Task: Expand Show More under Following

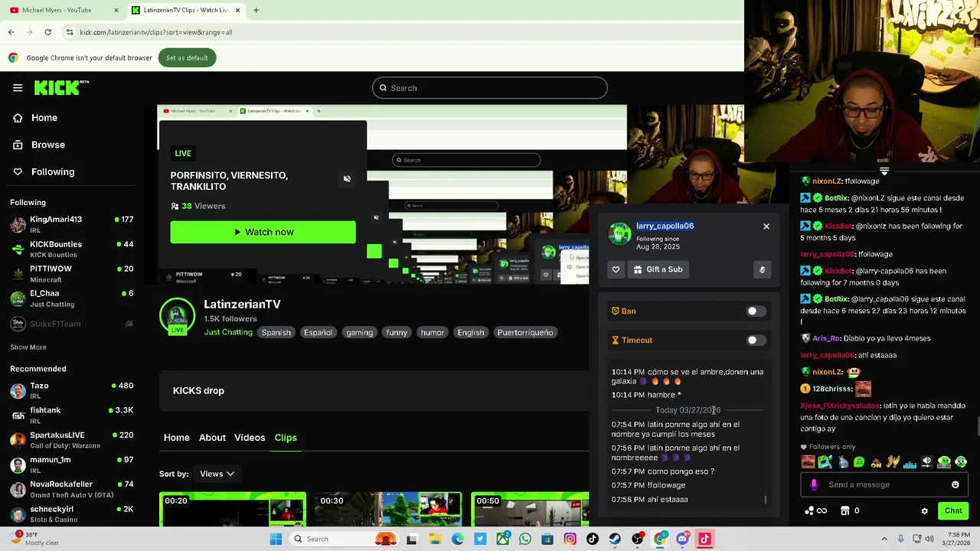Action: tap(28, 347)
